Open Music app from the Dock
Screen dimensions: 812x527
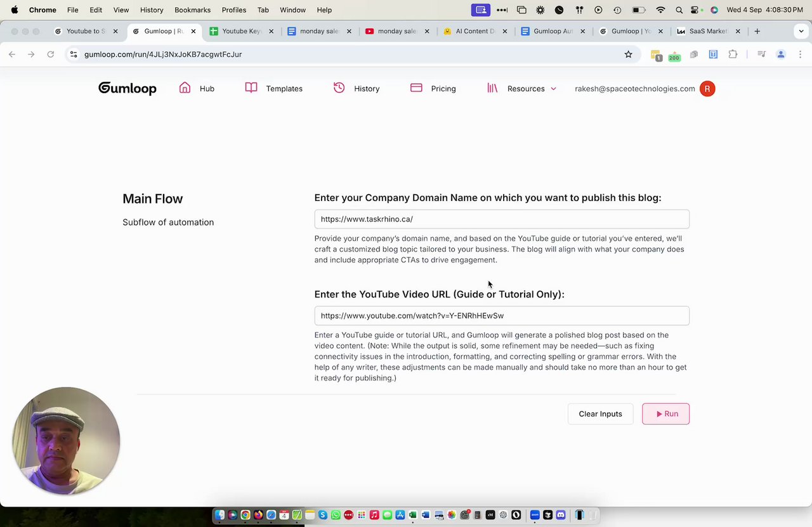point(374,515)
